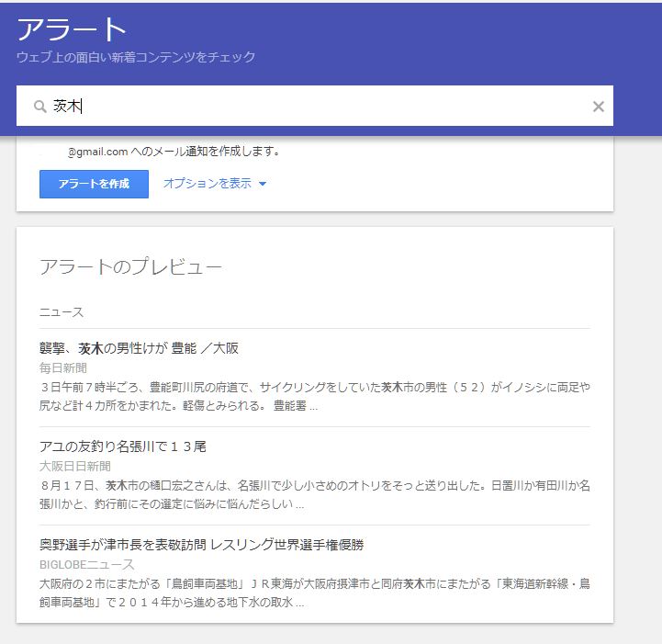Screen dimensions: 662x644
Task: Click the アラート page title
Action: [72, 29]
